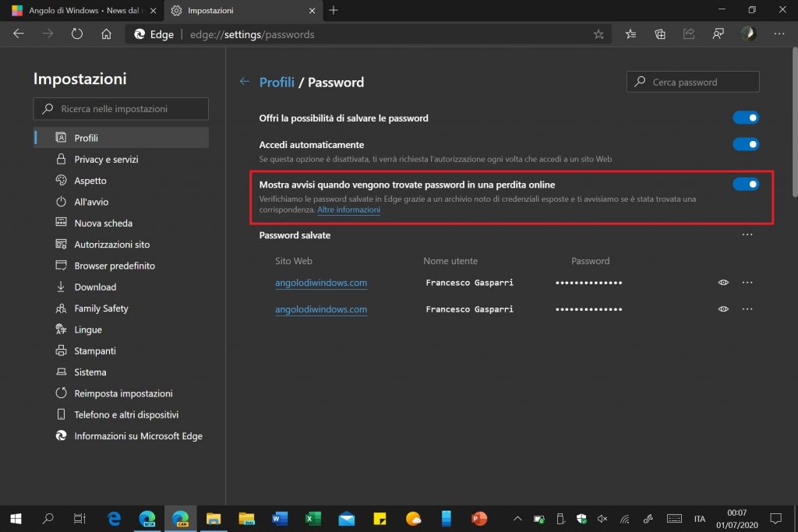This screenshot has height=532, width=798.
Task: Click the user profile avatar icon
Action: click(x=747, y=34)
